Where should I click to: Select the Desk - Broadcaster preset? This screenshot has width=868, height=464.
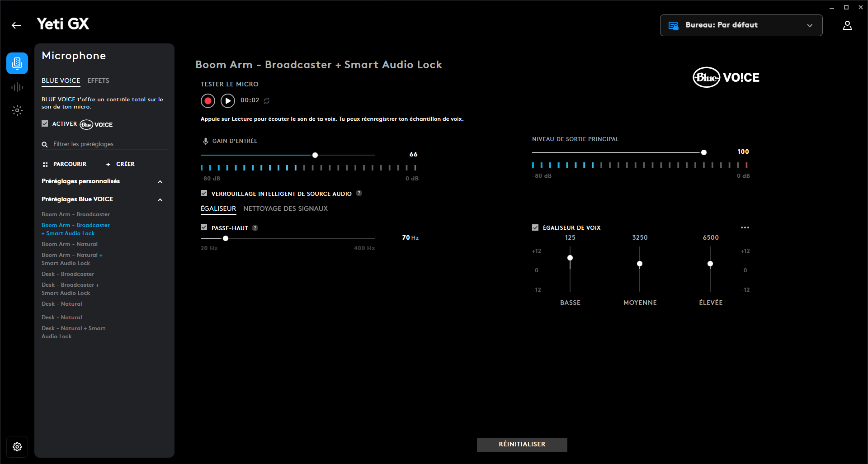(68, 274)
